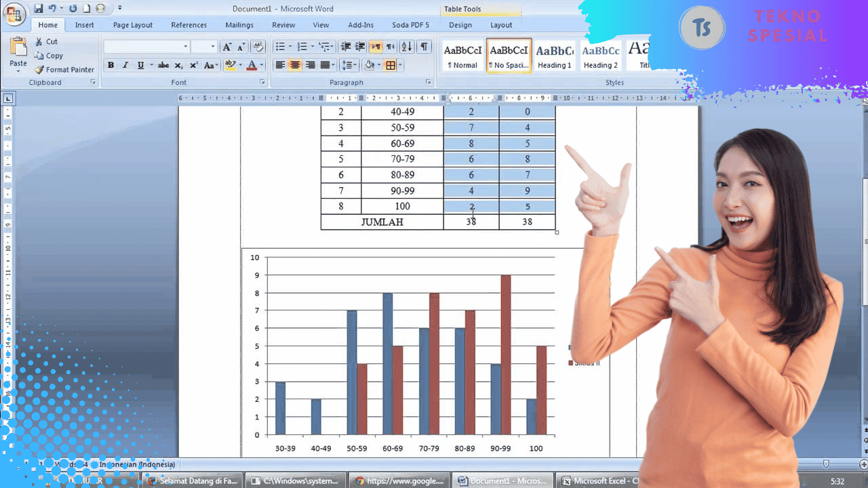This screenshot has height=488, width=868.
Task: Justify paragraph text
Action: pos(325,65)
